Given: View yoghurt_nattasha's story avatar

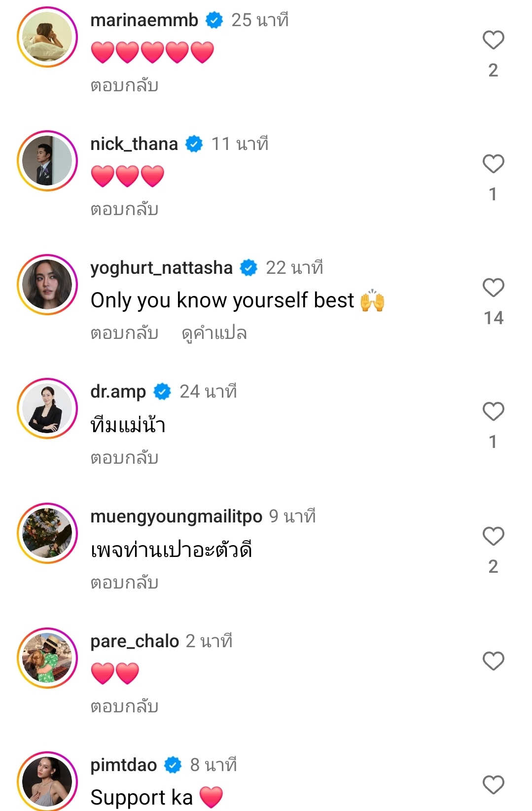Looking at the screenshot, I should (47, 285).
